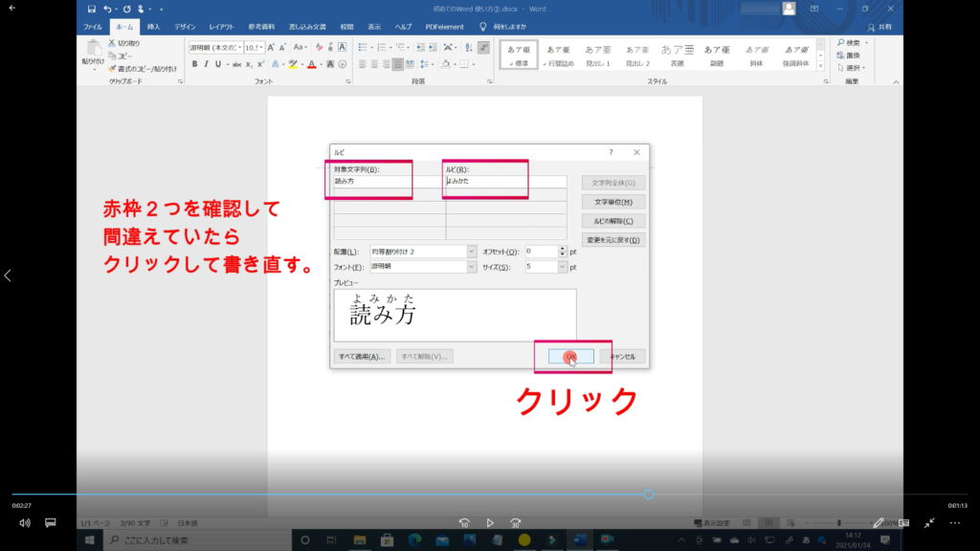Play the video with the play button

pos(490,523)
